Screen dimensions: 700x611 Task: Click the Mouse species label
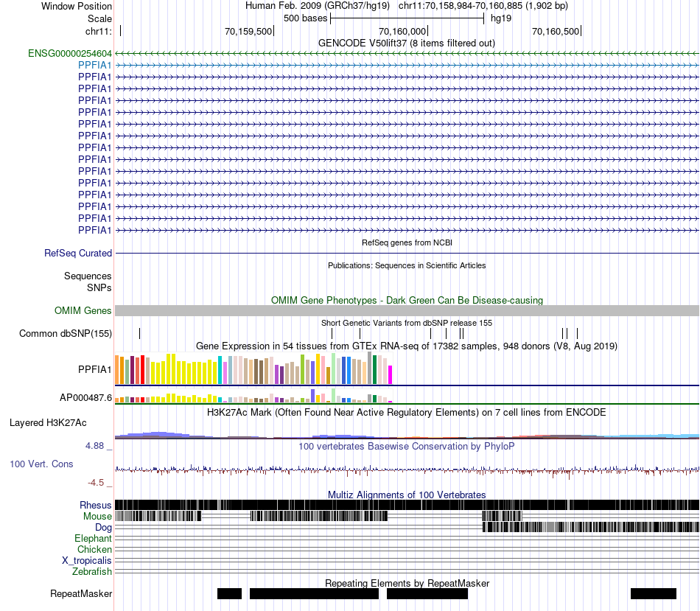click(97, 517)
